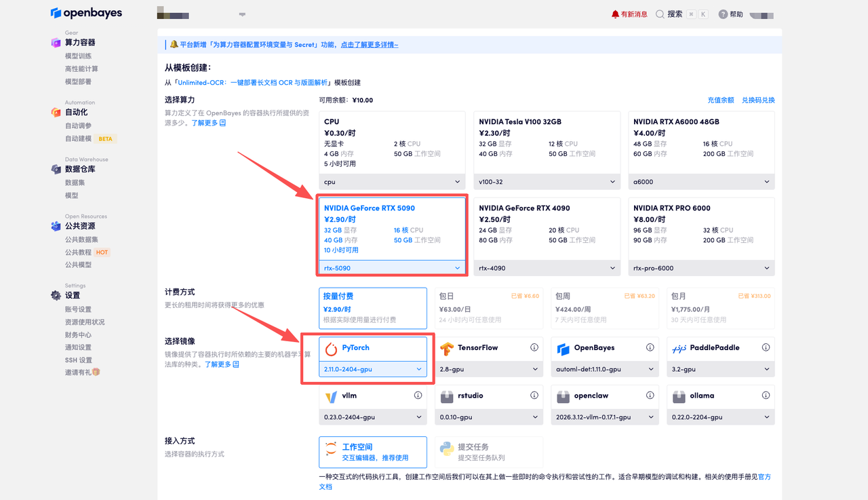Click the rstudio logo
Screen dimensions: 868x500
[446, 397]
